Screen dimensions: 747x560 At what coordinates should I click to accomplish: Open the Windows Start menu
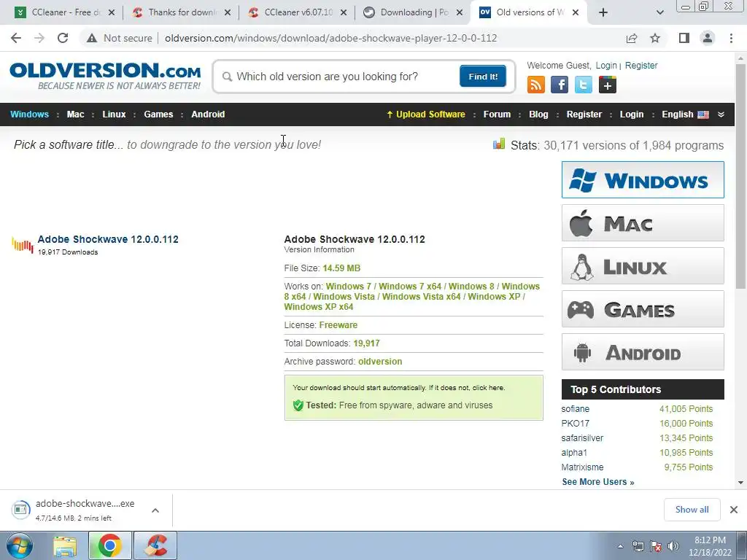tap(19, 545)
